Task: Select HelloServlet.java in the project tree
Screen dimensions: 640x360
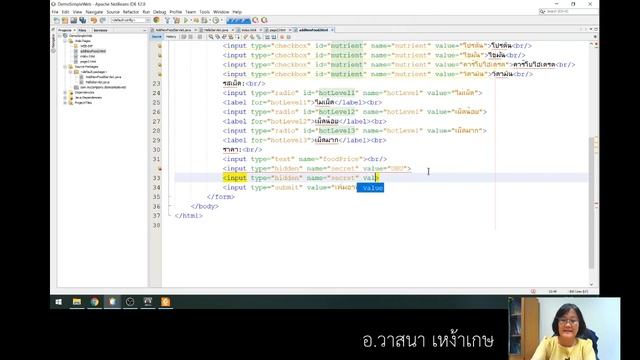Action: 98,82
